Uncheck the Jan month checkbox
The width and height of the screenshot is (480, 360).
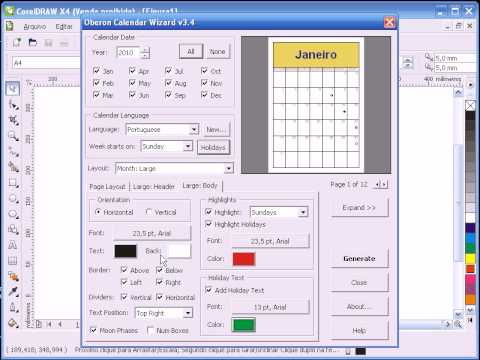pos(96,71)
